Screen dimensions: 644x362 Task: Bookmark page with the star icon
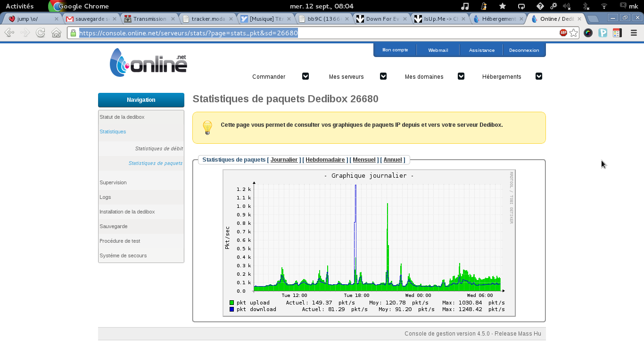pos(573,33)
